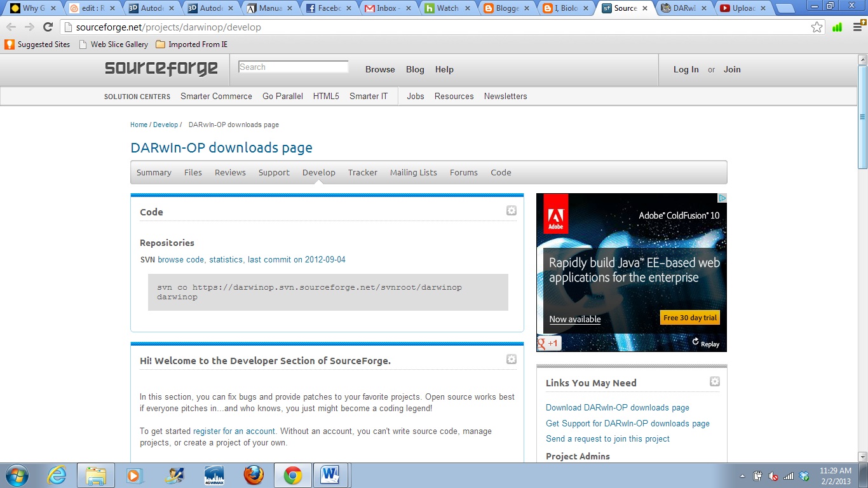Switch to the Watch tab

(x=448, y=8)
